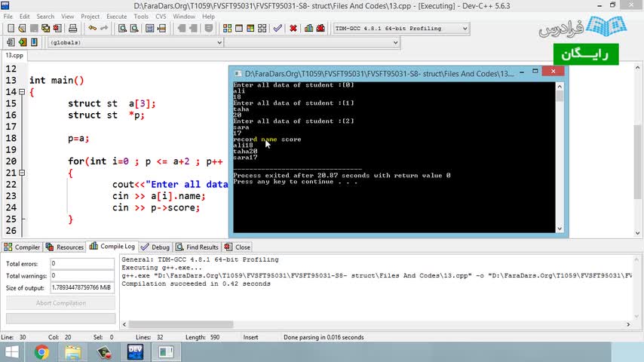644x362 pixels.
Task: Click the Run window icon
Action: [x=238, y=29]
